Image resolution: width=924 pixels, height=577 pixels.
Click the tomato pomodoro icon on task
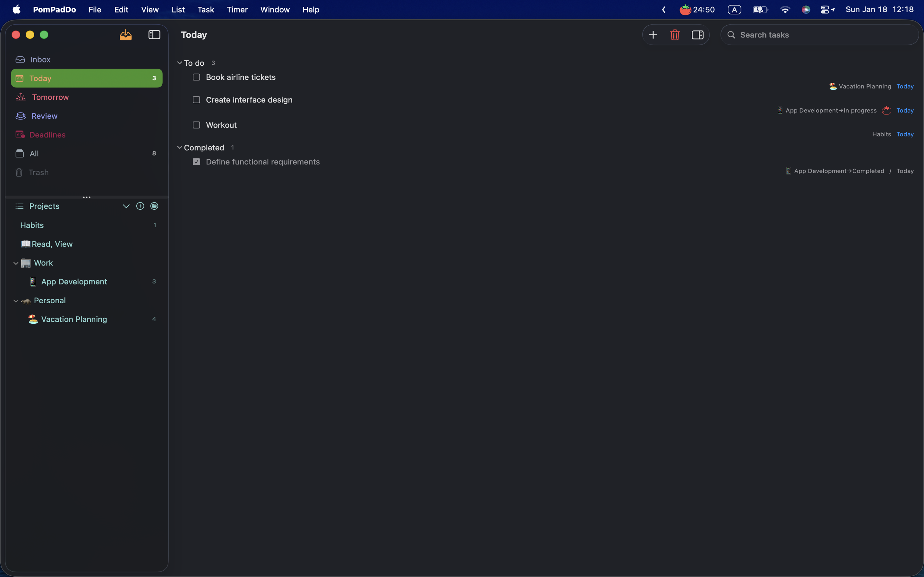[886, 111]
